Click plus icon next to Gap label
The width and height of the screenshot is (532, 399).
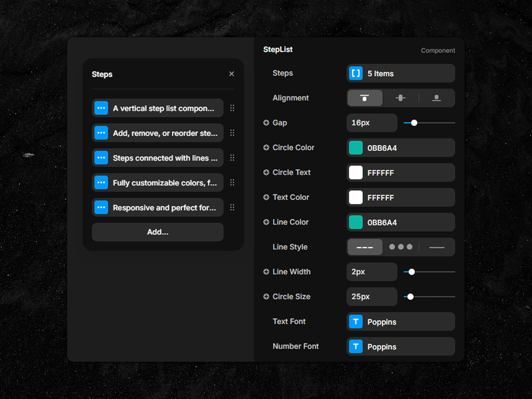click(266, 123)
